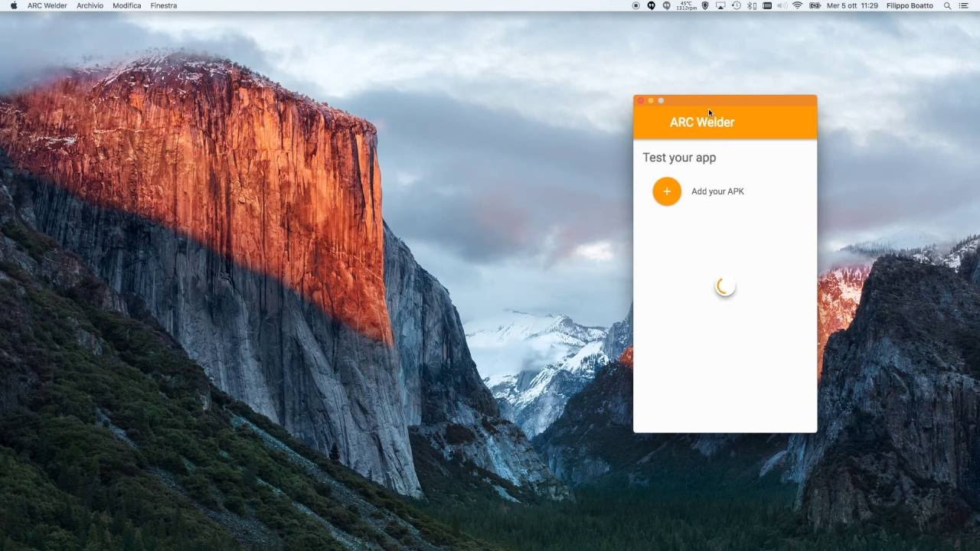Click the shield icon in the menu bar
The image size is (980, 551).
coord(705,5)
